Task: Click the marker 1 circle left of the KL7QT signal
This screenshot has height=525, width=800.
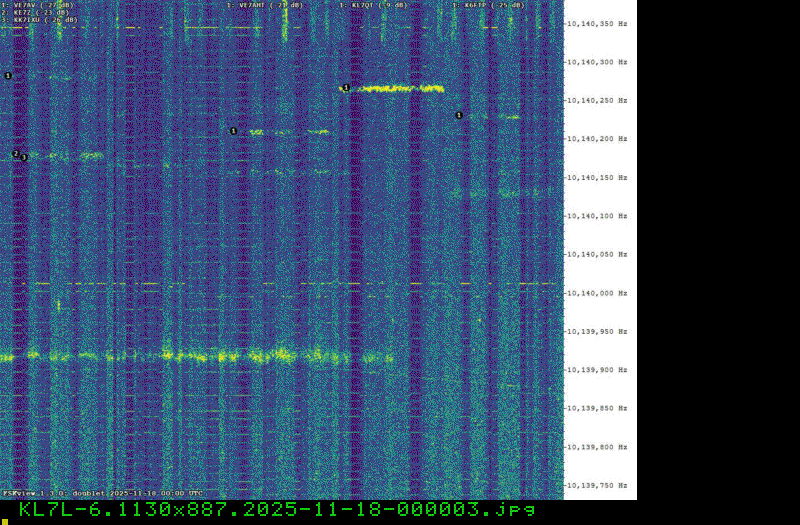Action: [346, 88]
